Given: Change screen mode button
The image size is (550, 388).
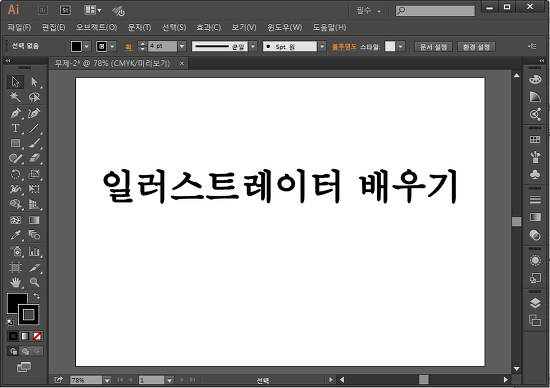Looking at the screenshot, I should point(24,367).
